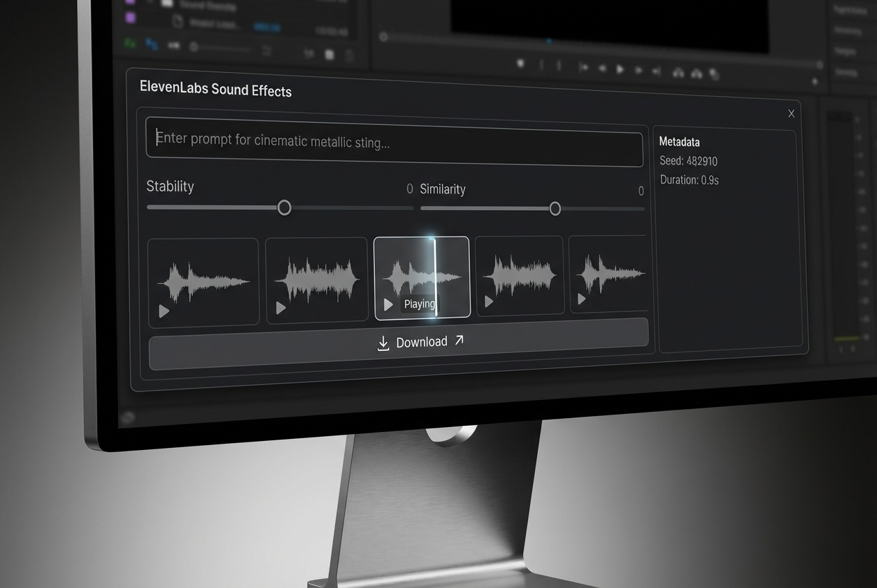
Task: Play the fifth, partially visible sound variation
Action: pos(581,300)
